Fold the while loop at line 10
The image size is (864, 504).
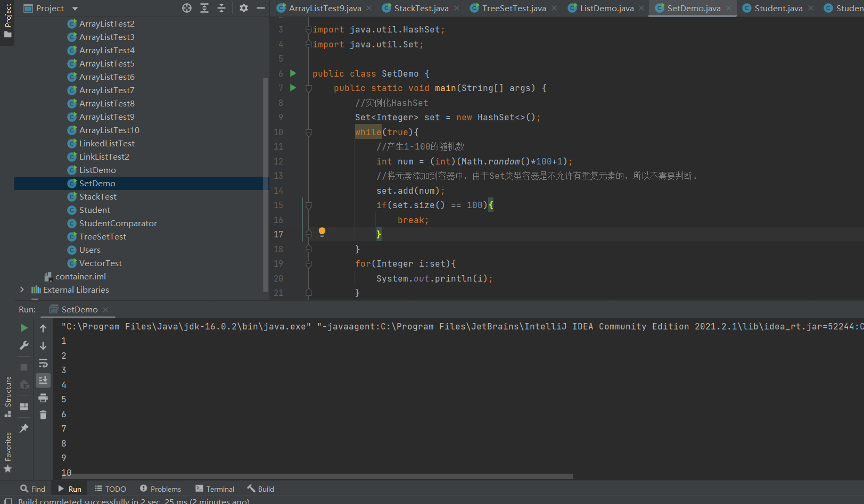(309, 133)
